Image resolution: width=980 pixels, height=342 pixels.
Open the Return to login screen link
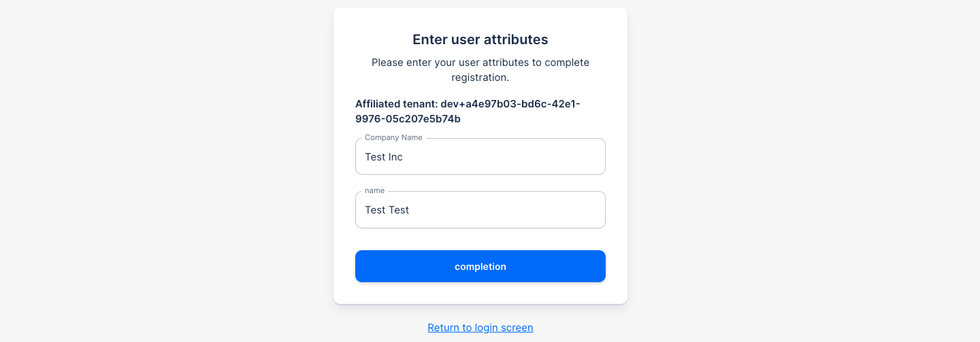coord(480,328)
